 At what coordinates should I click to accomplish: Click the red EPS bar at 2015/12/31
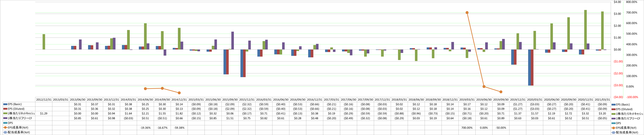click(x=244, y=63)
